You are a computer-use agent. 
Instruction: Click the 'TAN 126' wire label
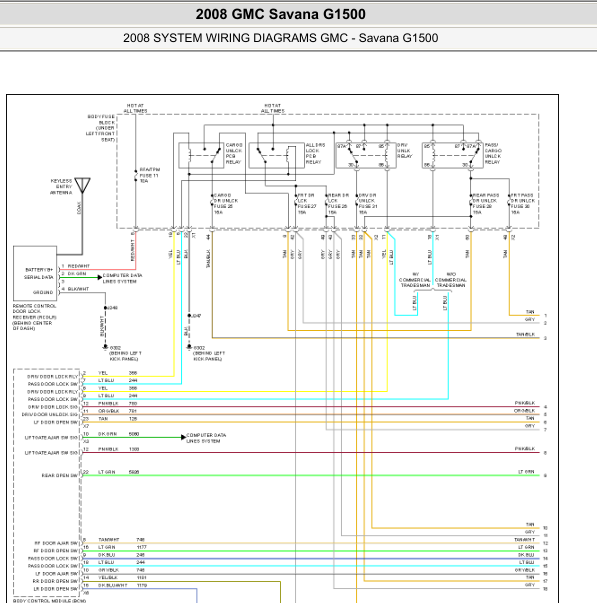pos(118,418)
